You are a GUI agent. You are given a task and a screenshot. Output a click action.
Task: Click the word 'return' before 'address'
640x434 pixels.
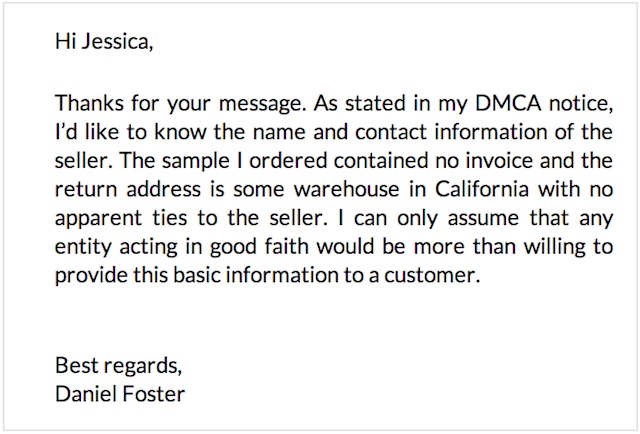coord(86,189)
